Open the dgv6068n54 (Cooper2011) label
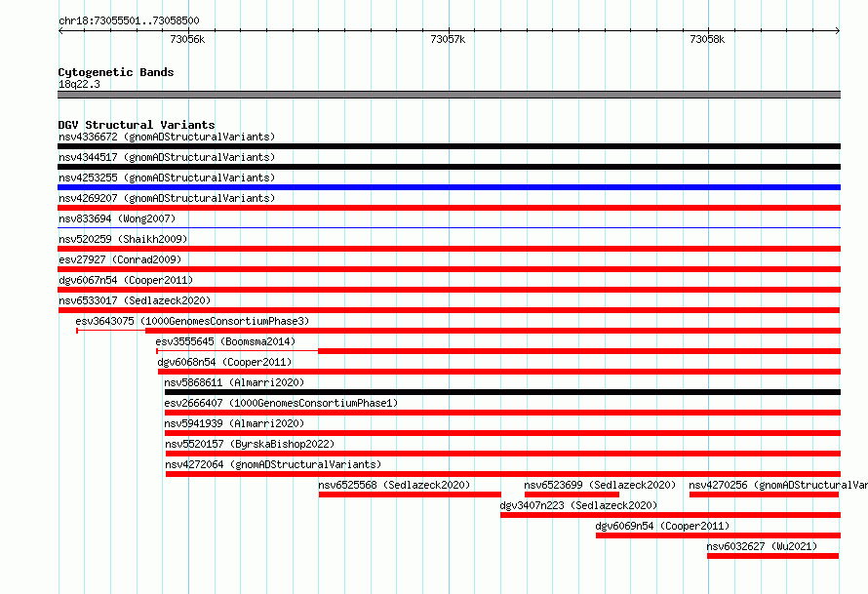 click(224, 362)
